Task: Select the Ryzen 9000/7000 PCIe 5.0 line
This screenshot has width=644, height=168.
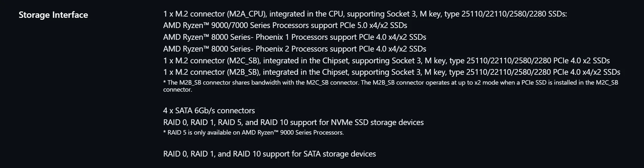Action: (285, 25)
